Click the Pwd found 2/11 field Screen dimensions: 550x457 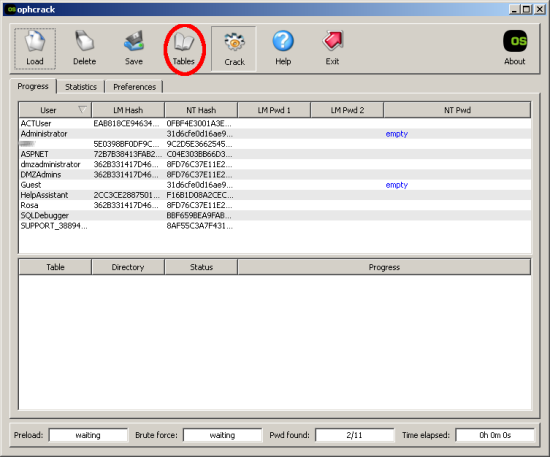[355, 435]
